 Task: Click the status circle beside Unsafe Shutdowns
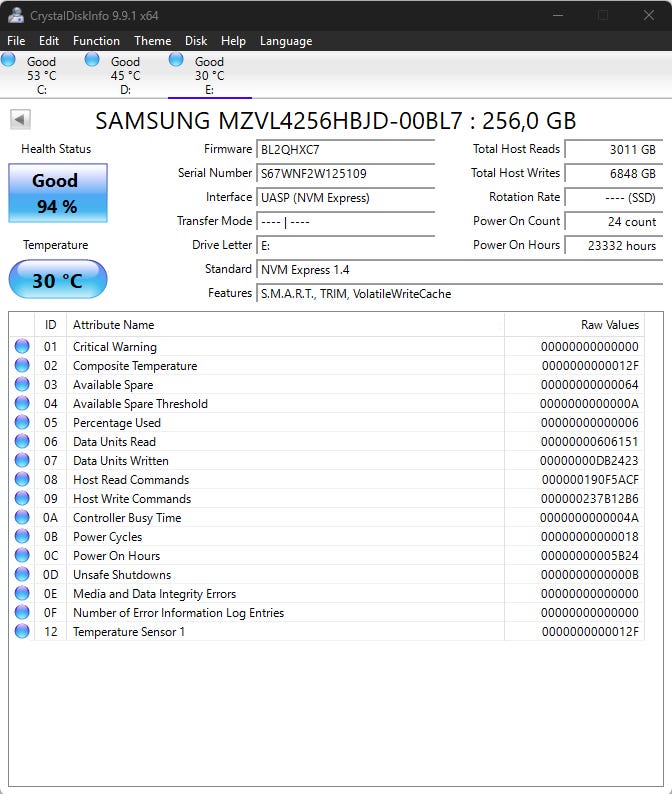pyautogui.click(x=22, y=574)
